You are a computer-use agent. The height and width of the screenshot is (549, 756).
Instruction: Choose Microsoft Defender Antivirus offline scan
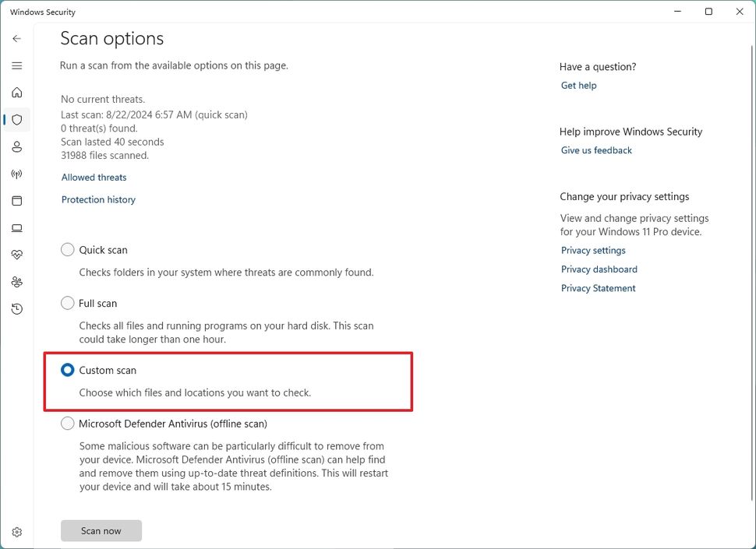pyautogui.click(x=68, y=423)
